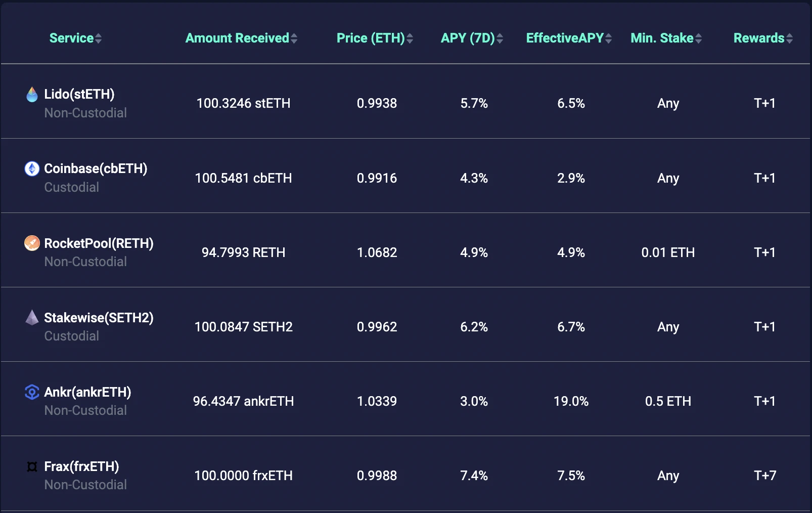
Task: Open the Lido(stETH) service link
Action: (x=79, y=94)
